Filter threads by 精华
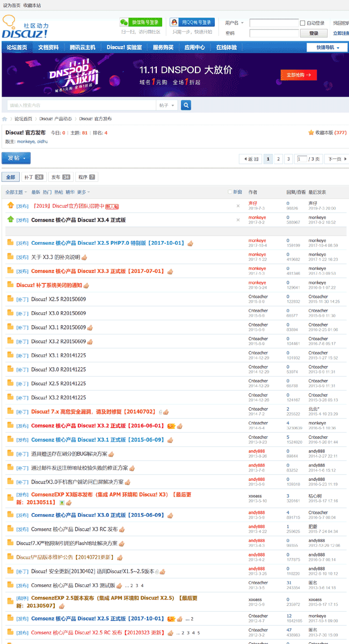The image size is (349, 644). click(x=70, y=192)
